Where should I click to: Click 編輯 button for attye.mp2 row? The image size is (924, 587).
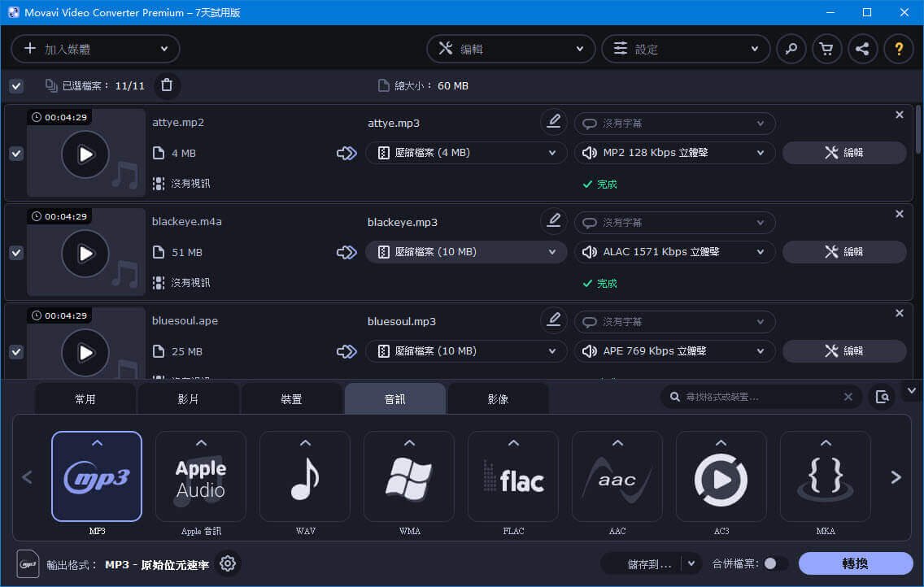tap(843, 153)
